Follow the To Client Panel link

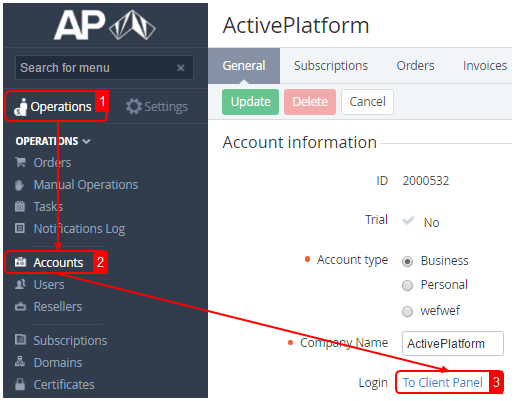tap(443, 383)
